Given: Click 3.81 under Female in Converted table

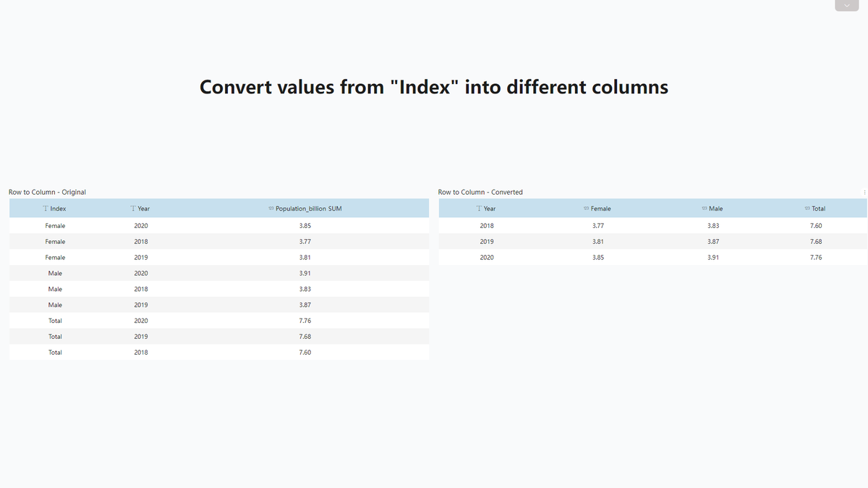Looking at the screenshot, I should click(598, 242).
